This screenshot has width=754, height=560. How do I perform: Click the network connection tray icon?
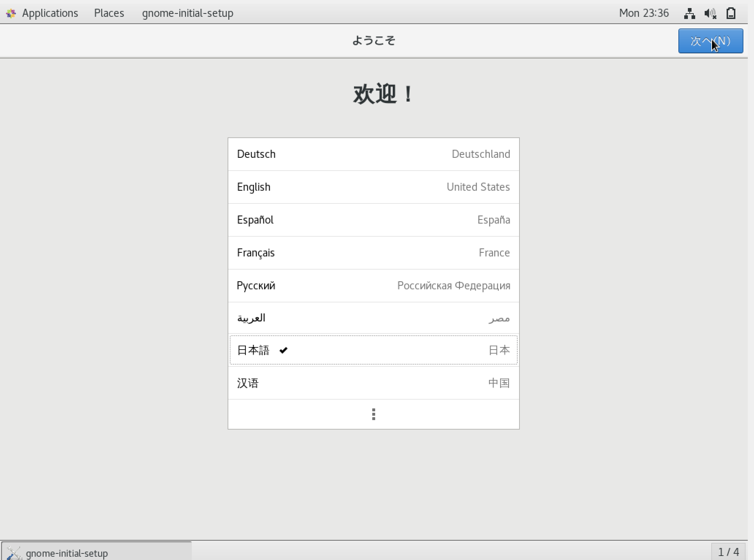[689, 14]
